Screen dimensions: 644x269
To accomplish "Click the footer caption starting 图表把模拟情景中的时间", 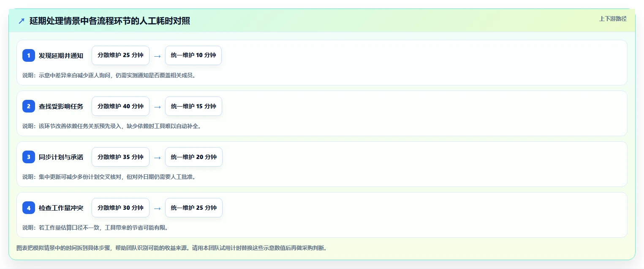I will point(171,248).
